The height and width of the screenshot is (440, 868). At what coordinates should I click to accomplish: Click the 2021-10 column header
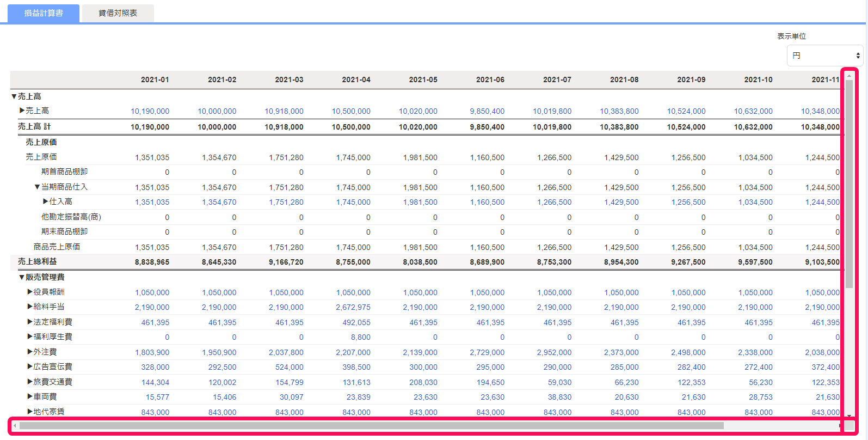coord(759,80)
